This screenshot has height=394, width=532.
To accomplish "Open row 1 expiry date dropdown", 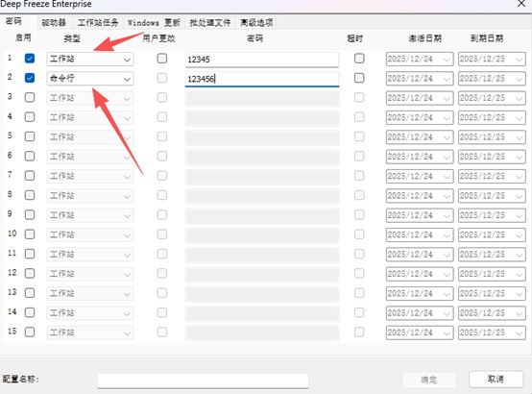I will (492, 60).
